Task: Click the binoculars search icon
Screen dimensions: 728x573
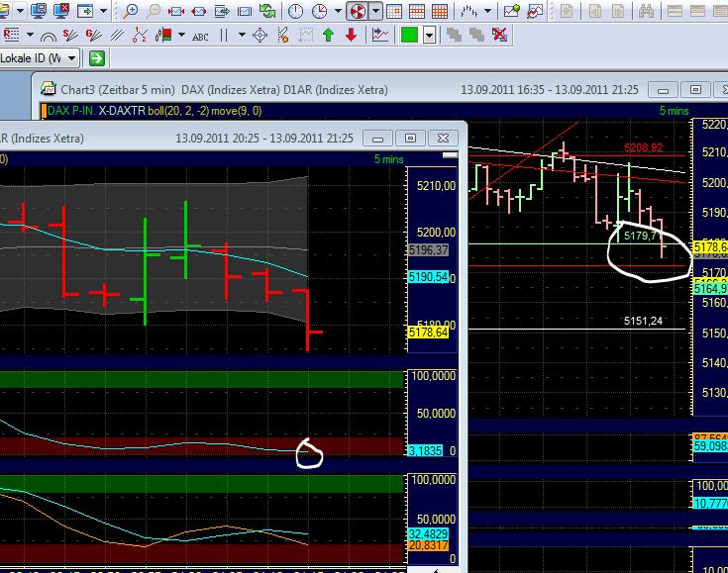Action: [x=646, y=11]
